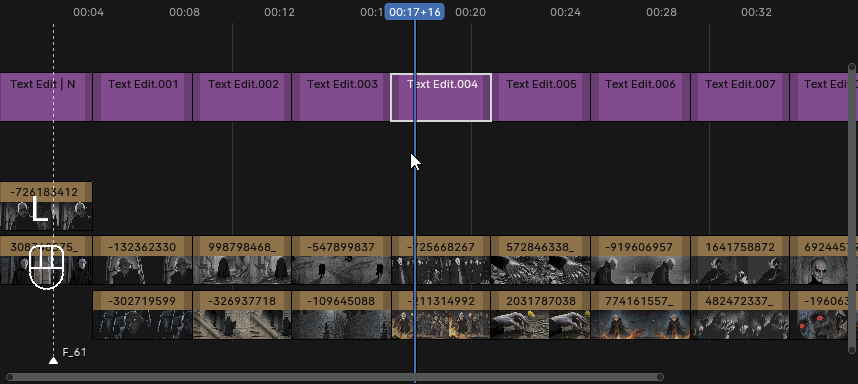This screenshot has height=384, width=858.
Task: Select image strip 1641758872
Action: click(740, 260)
